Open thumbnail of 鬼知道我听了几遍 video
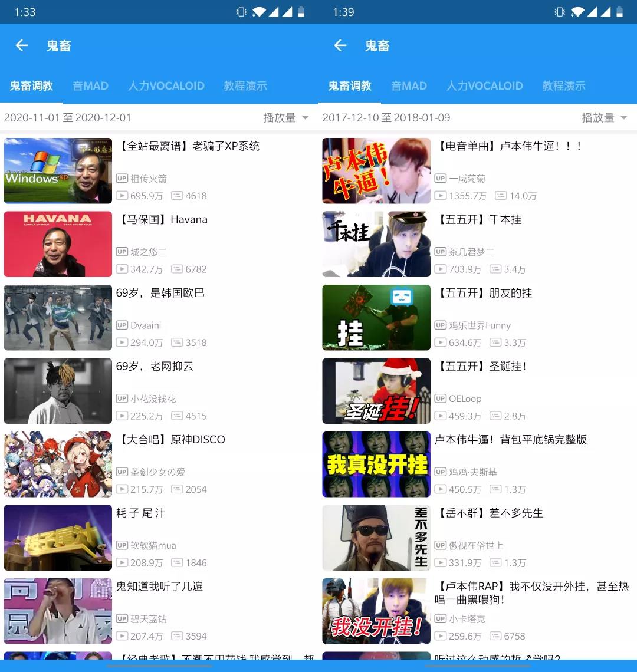Viewport: 637px width, 672px height. (58, 611)
